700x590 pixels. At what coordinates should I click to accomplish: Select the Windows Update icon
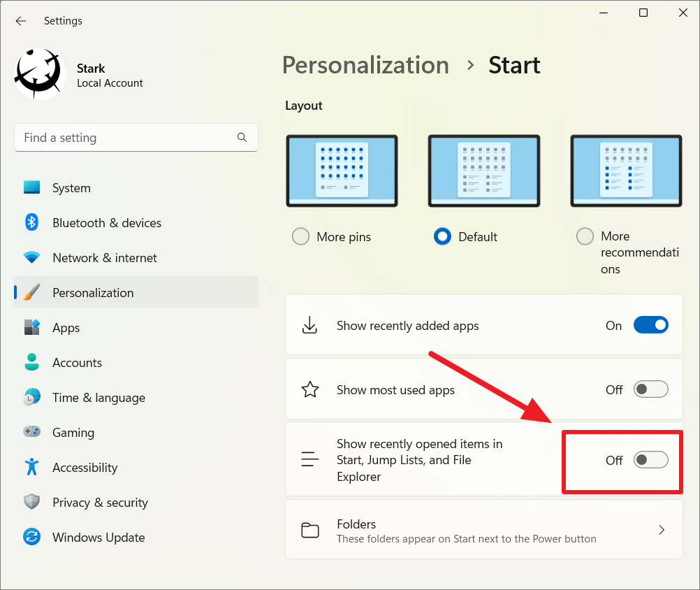click(x=31, y=537)
